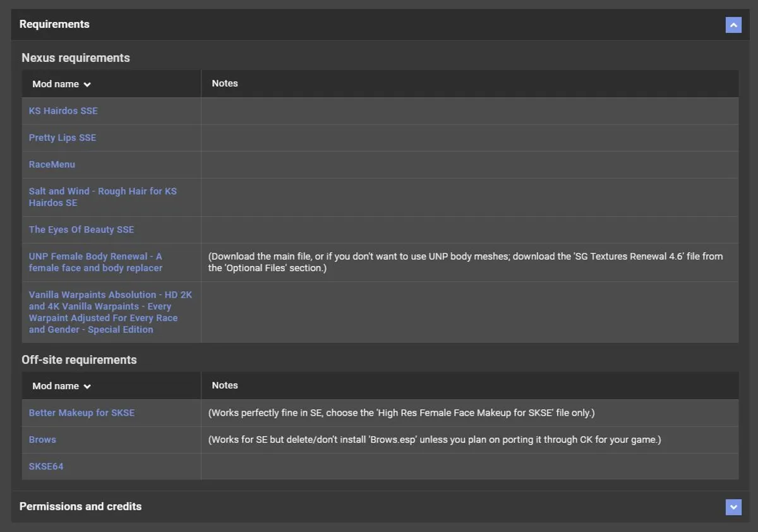Viewport: 758px width, 532px height.
Task: Click Notes column header in Nexus requirements
Action: coord(225,83)
